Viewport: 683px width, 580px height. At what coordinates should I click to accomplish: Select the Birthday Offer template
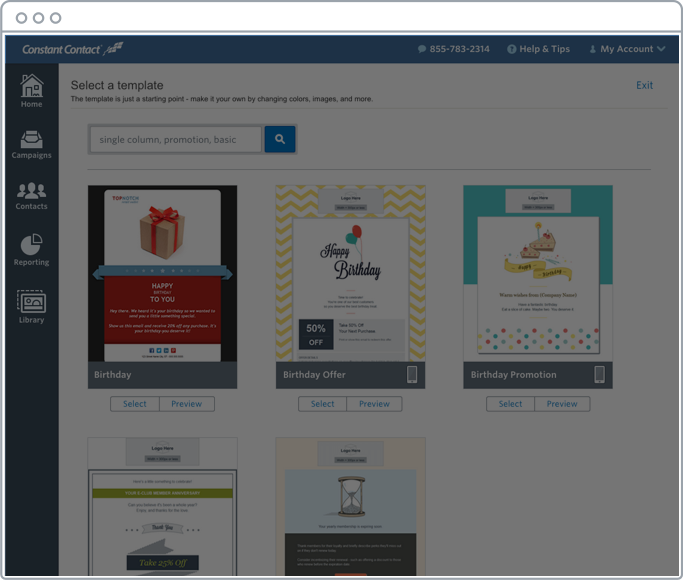coord(322,404)
